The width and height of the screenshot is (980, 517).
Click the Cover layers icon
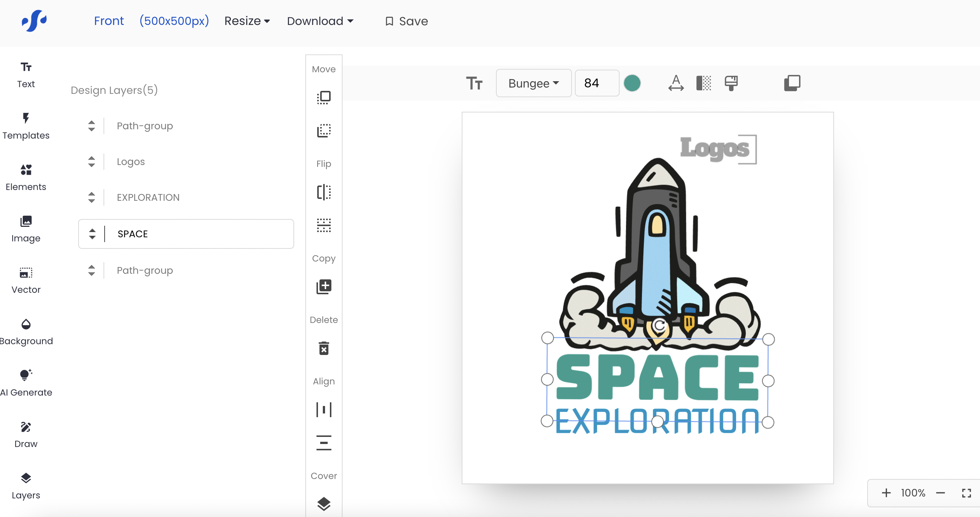click(324, 504)
